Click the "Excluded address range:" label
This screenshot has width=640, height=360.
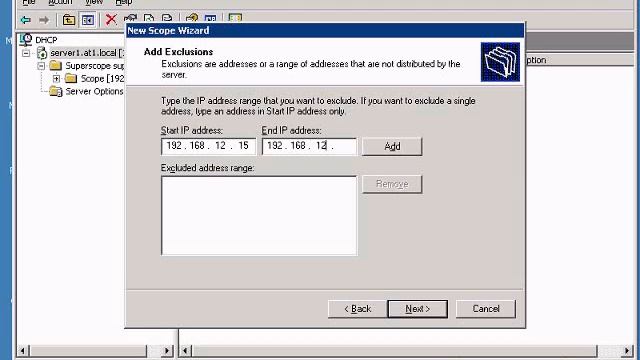pyautogui.click(x=207, y=168)
